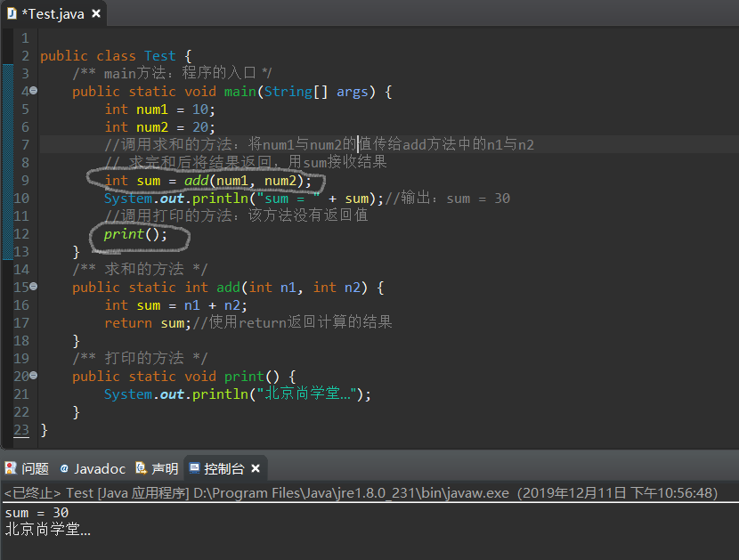Open the 问题 (Problems) tab

click(27, 468)
